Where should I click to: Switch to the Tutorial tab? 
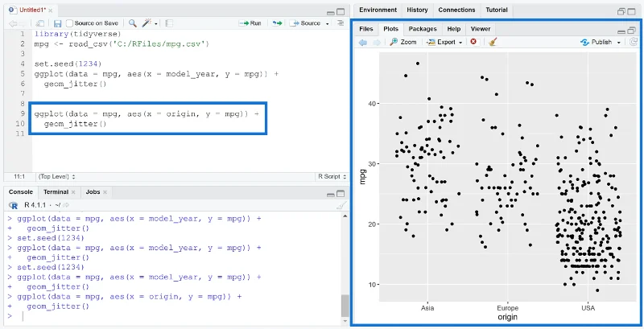click(x=497, y=10)
